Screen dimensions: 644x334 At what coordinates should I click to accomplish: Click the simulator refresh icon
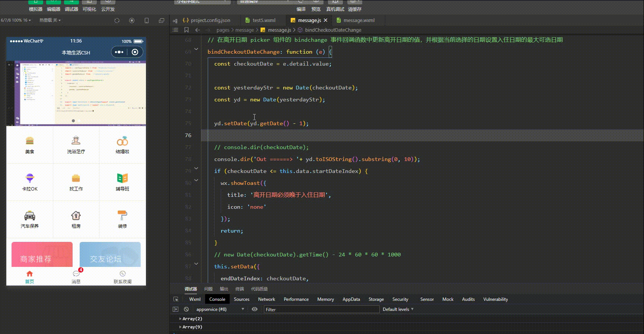(117, 21)
